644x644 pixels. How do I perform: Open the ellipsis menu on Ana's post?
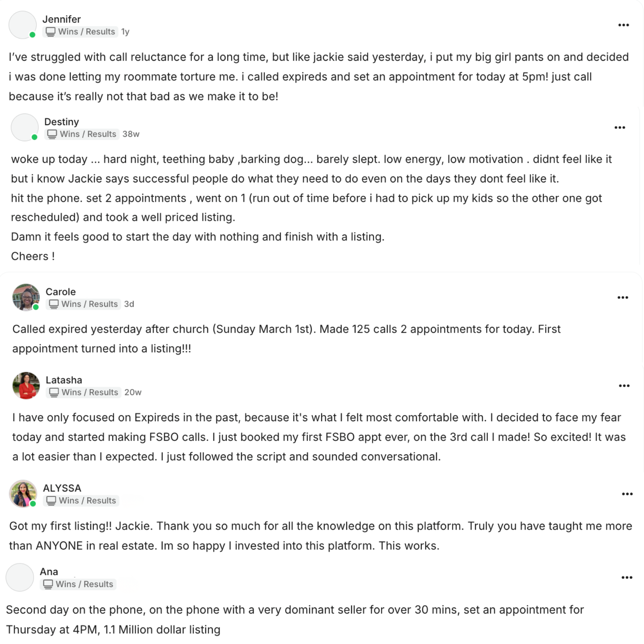tap(627, 577)
